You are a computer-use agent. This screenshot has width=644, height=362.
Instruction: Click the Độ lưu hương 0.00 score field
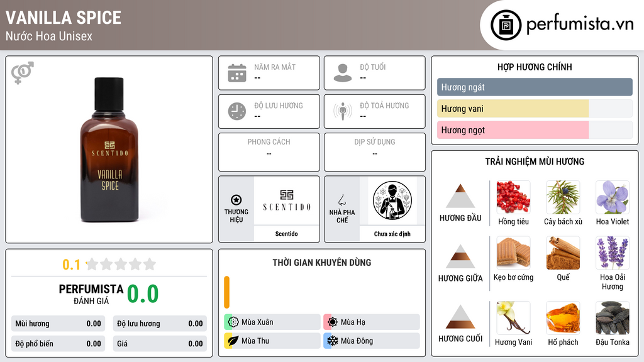tap(160, 324)
